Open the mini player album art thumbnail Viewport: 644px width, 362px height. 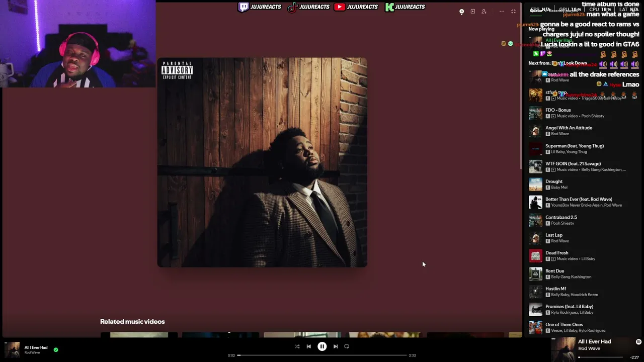tap(563, 349)
